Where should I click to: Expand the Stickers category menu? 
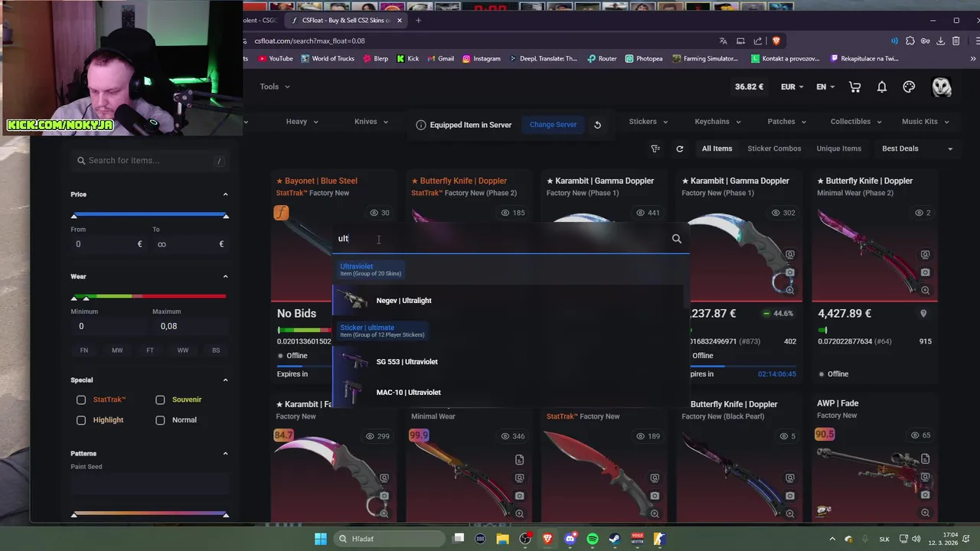(x=648, y=122)
